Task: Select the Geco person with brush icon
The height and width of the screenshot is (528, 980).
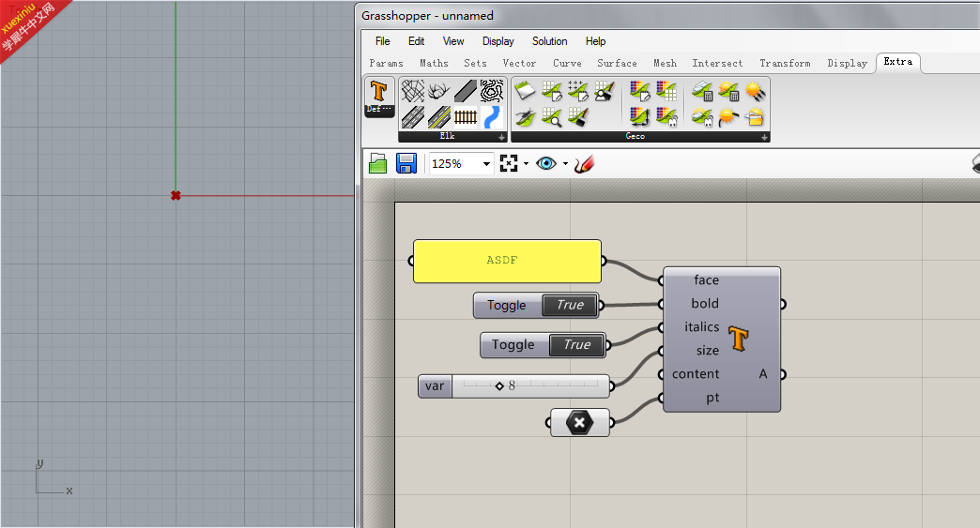Action: point(605,91)
